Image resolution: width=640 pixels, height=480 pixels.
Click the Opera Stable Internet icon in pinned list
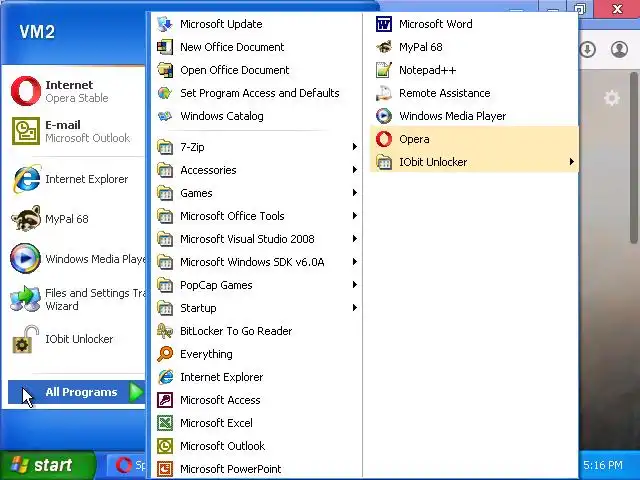(26, 91)
